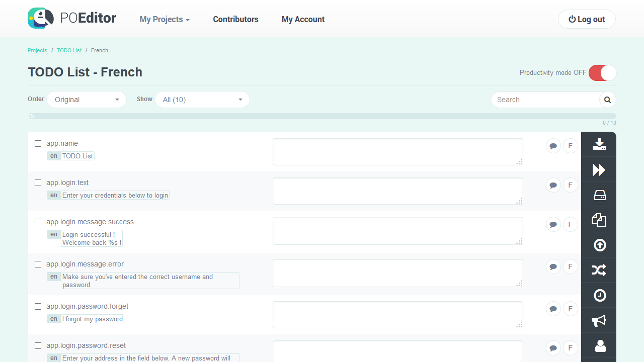This screenshot has height=362, width=644.
Task: Follow the Projects breadcrumb link
Action: tap(37, 50)
